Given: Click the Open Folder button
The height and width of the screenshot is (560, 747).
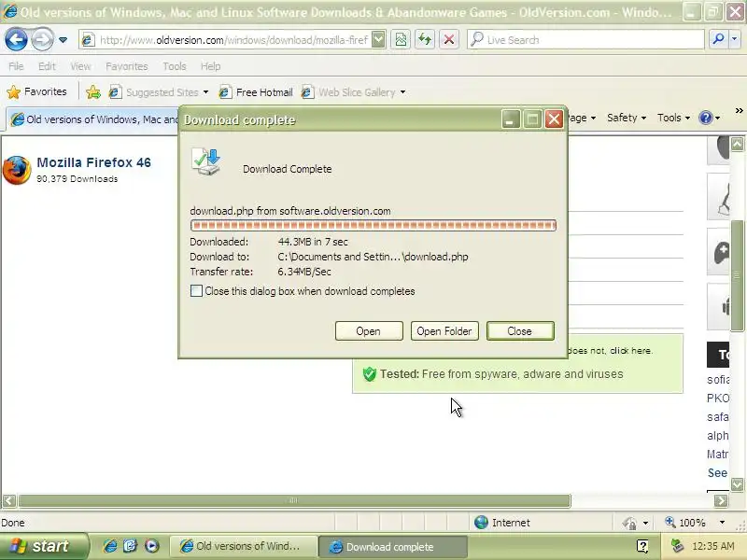Looking at the screenshot, I should [444, 331].
